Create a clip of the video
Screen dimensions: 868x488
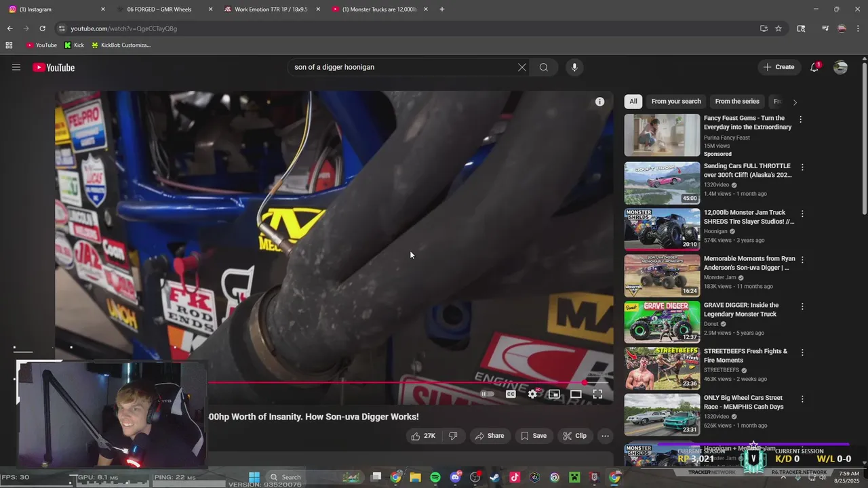click(x=574, y=436)
